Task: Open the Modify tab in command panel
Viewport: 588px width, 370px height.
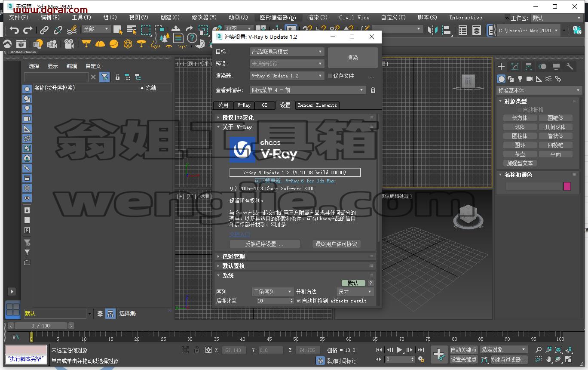Action: coord(515,66)
